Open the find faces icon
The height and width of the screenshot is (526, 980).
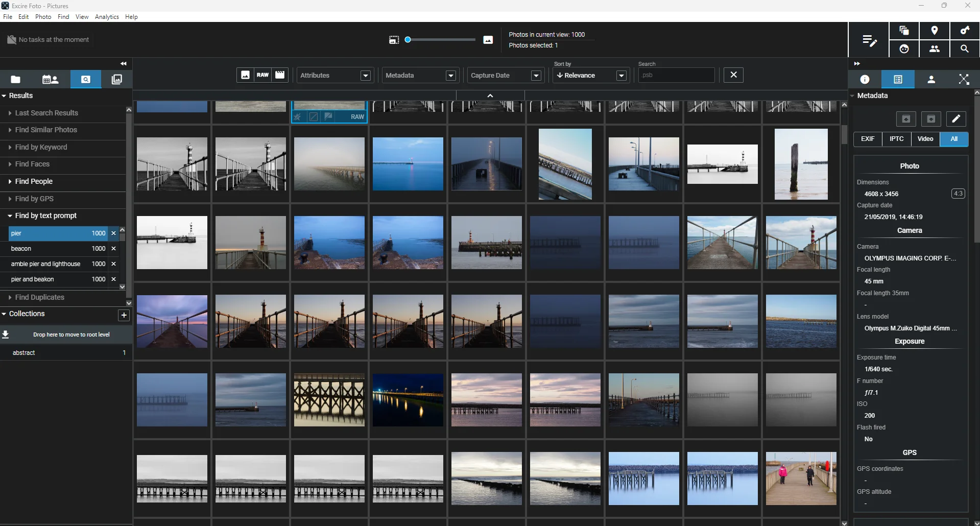(x=904, y=49)
